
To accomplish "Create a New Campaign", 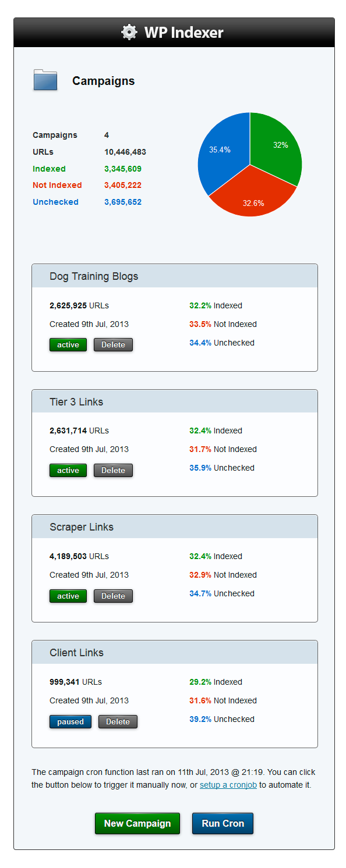I will click(x=137, y=823).
